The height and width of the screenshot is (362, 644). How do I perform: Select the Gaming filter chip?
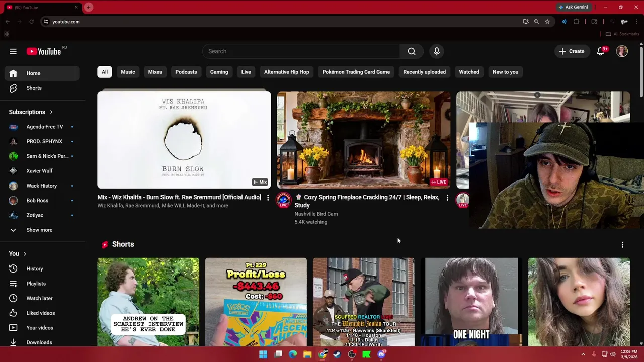219,72
